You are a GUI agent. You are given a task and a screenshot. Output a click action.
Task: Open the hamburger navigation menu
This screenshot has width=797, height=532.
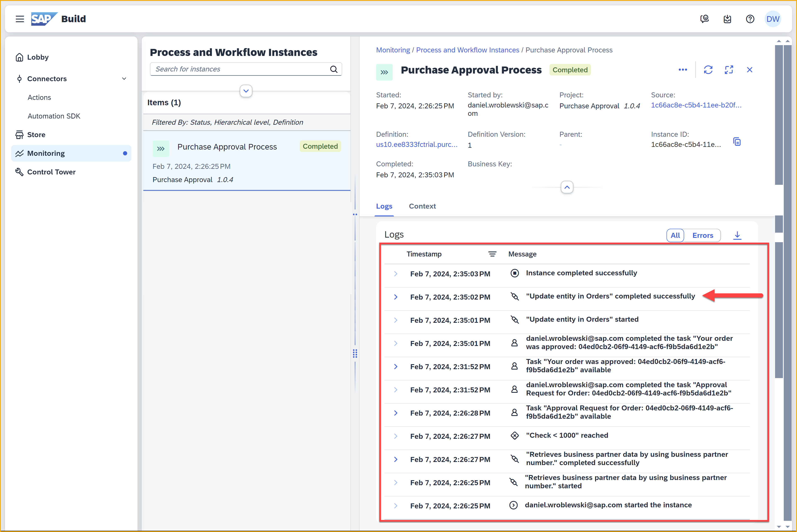[x=20, y=19]
